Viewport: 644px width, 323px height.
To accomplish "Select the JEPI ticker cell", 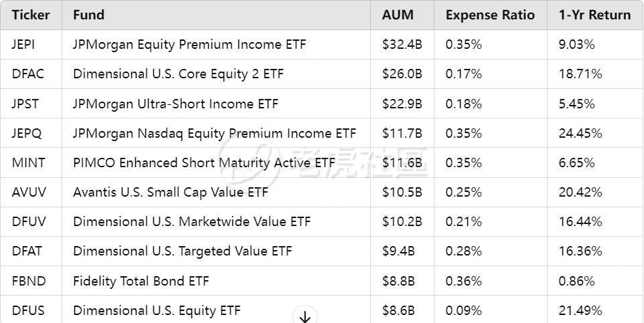I will 25,45.
